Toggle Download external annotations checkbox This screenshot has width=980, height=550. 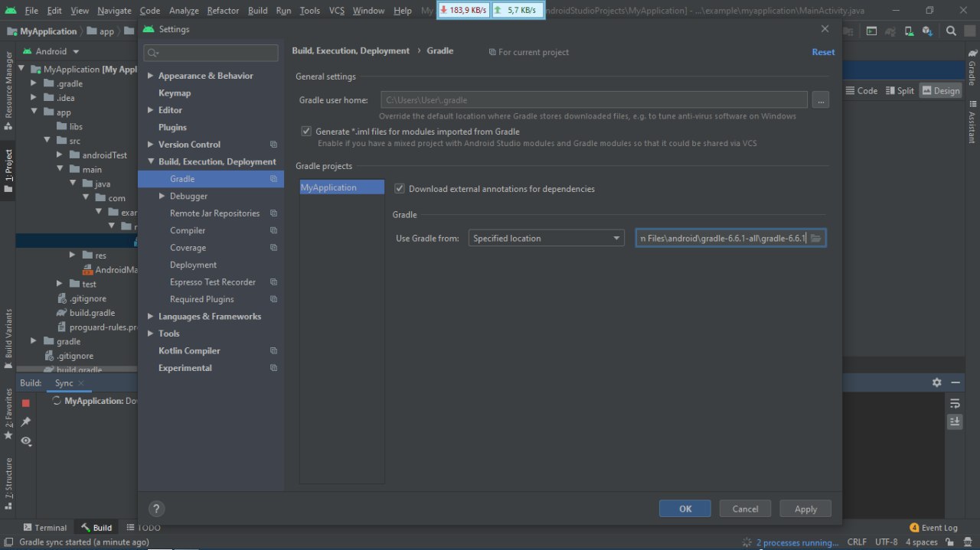tap(399, 188)
